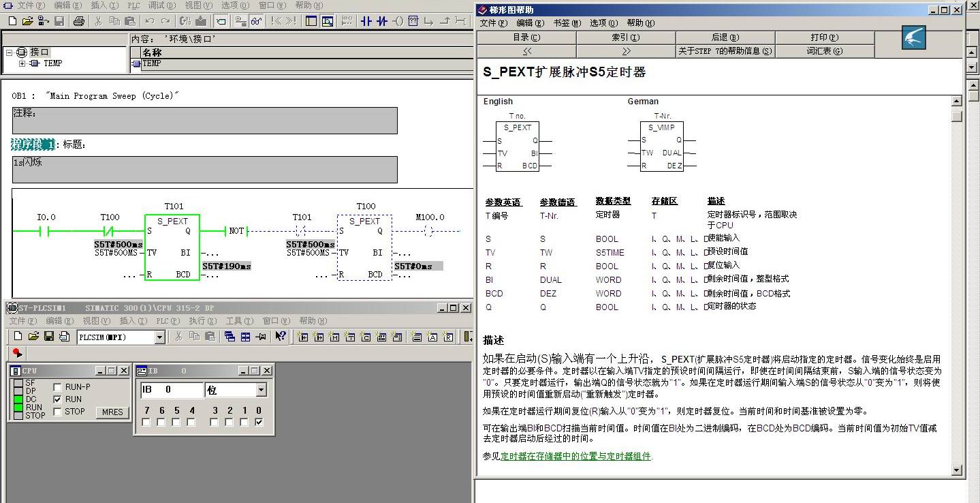Go to the next help topic (>>)
The height and width of the screenshot is (503, 980).
click(x=626, y=51)
